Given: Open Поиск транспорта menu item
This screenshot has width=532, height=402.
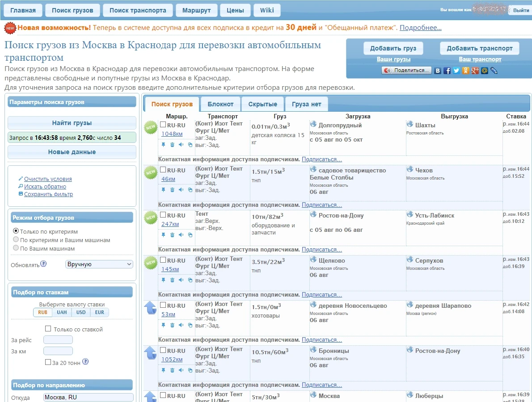Looking at the screenshot, I should pyautogui.click(x=138, y=10).
